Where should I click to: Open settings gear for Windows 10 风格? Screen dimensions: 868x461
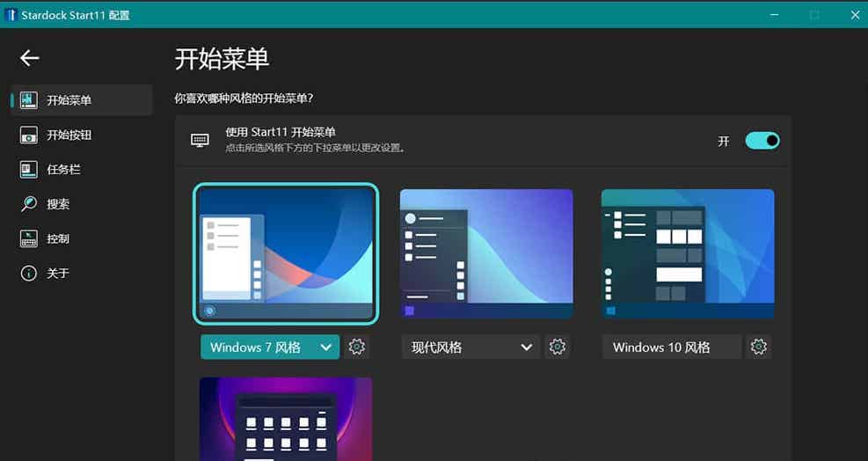coord(758,347)
